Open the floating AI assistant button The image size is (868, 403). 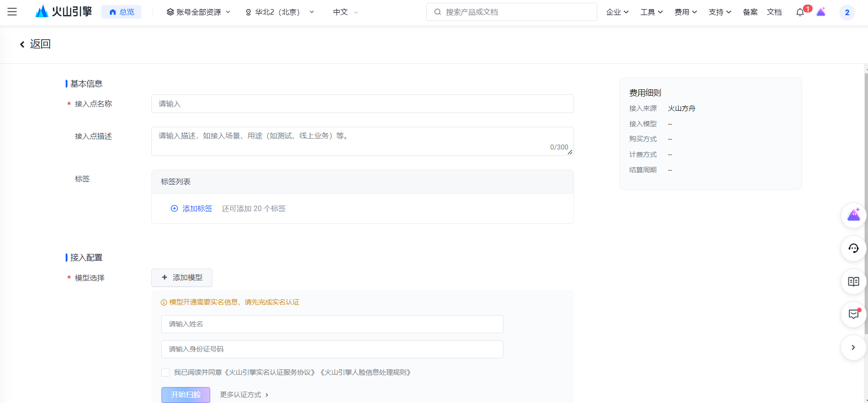pos(853,215)
